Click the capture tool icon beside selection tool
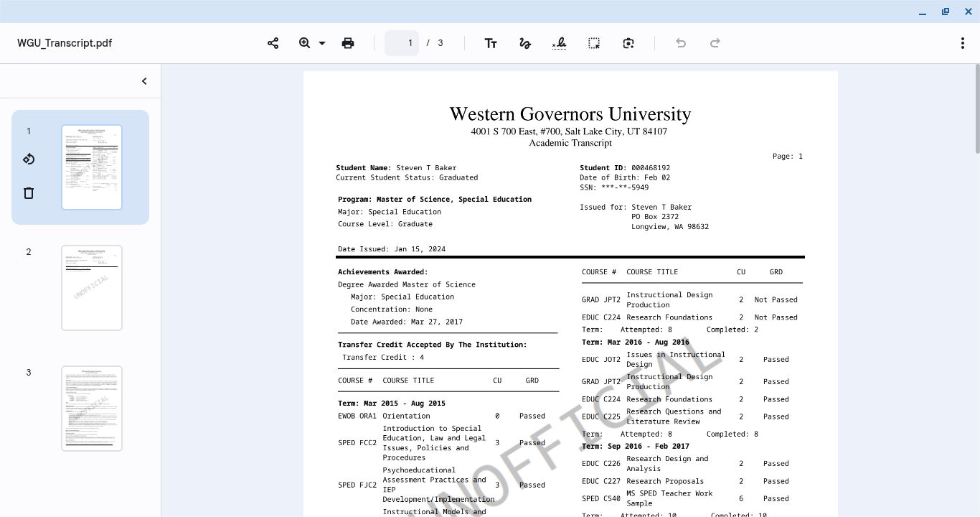980x517 pixels. click(628, 43)
